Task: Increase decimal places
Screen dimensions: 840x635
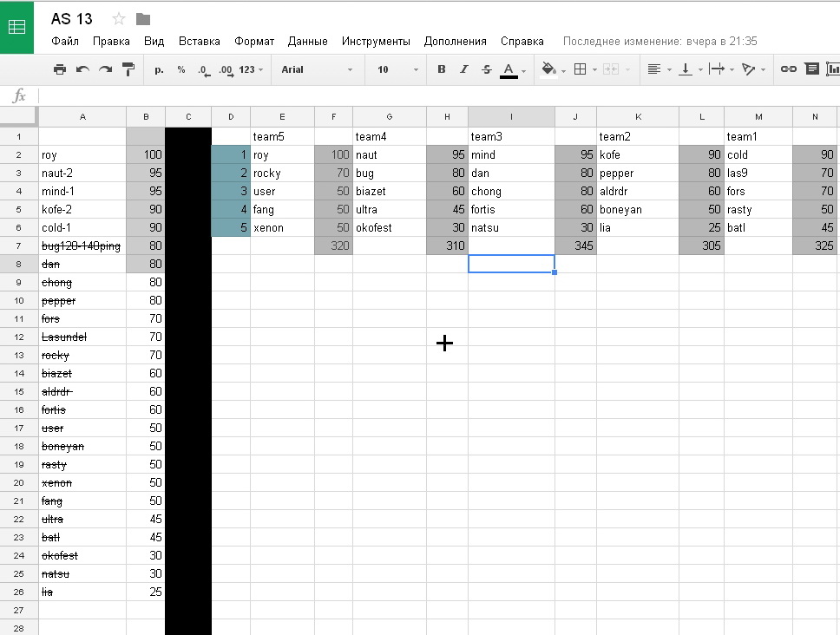Action: tap(226, 69)
